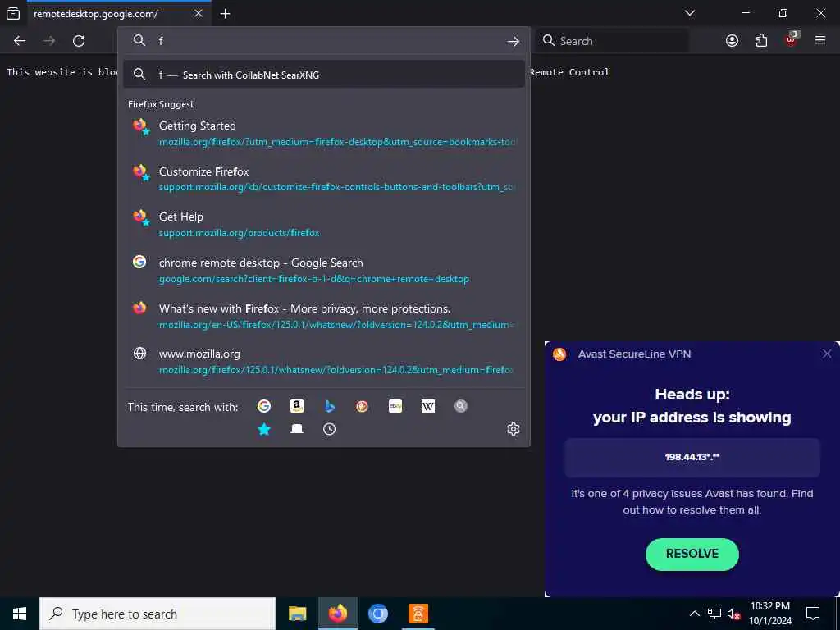The height and width of the screenshot is (630, 840).
Task: Click the 'Type here to search' taskbar box
Action: click(x=157, y=614)
